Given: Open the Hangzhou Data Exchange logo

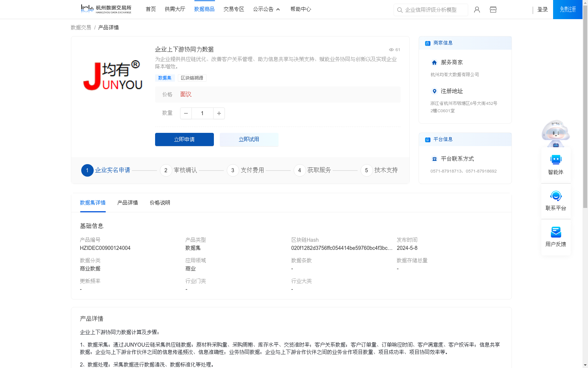Looking at the screenshot, I should pos(106,9).
